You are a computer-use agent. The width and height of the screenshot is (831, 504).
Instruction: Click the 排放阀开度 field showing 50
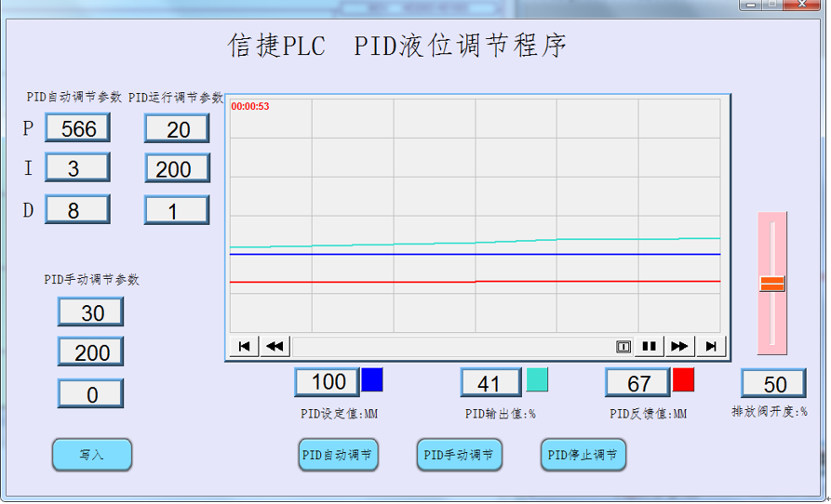773,384
